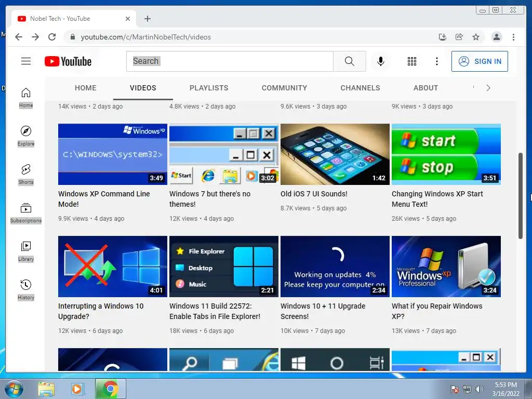
Task: Click title 'Old iOS 7 UI Sounds!'
Action: (314, 194)
